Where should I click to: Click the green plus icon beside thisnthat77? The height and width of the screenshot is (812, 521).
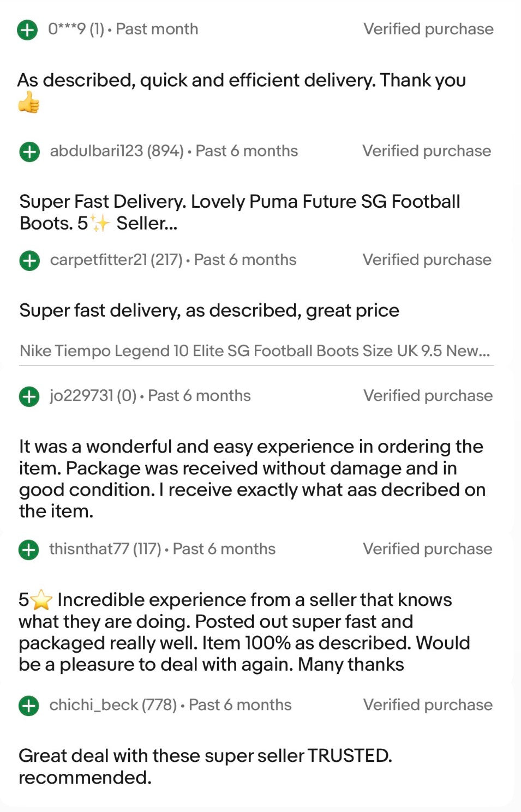[x=29, y=550]
